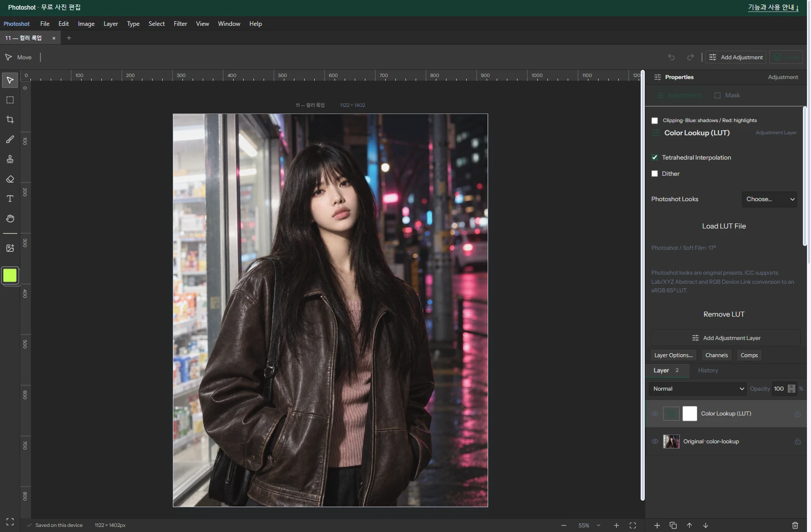
Task: Click the Remove LUT button
Action: pos(724,314)
